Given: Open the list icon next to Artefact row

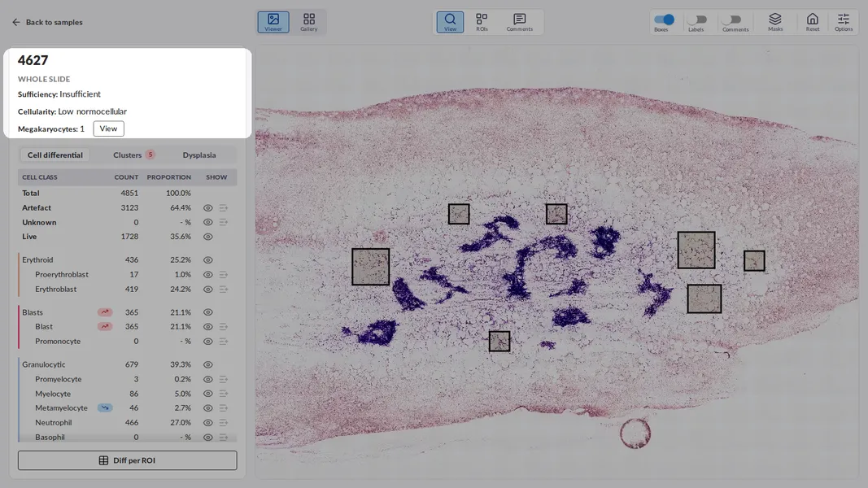Looking at the screenshot, I should tap(223, 208).
